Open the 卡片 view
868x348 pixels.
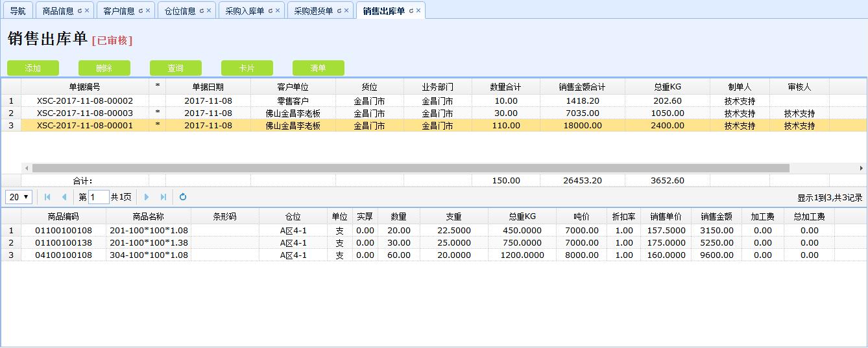[x=247, y=68]
